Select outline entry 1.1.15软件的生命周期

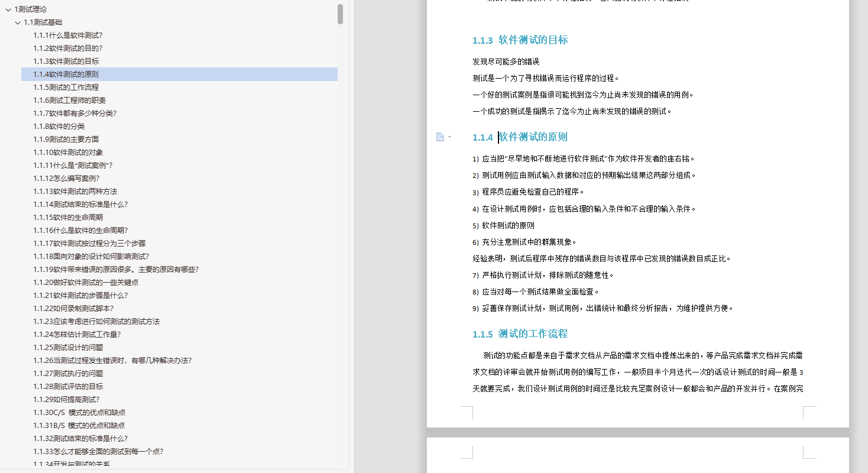[68, 218]
